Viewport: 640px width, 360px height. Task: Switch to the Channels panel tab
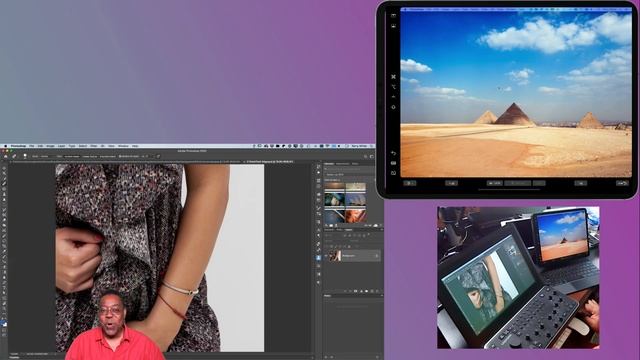330,230
